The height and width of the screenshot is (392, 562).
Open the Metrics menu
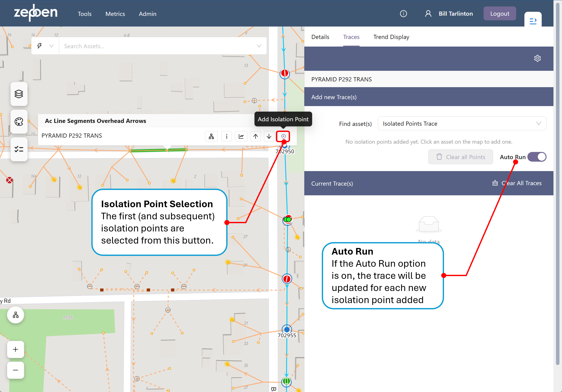[115, 14]
